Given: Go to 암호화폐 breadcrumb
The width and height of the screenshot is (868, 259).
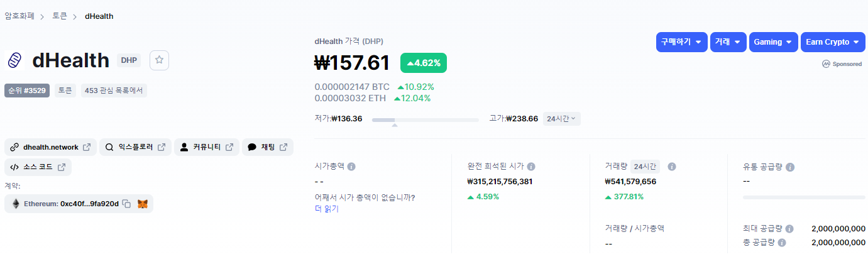Looking at the screenshot, I should [x=19, y=16].
